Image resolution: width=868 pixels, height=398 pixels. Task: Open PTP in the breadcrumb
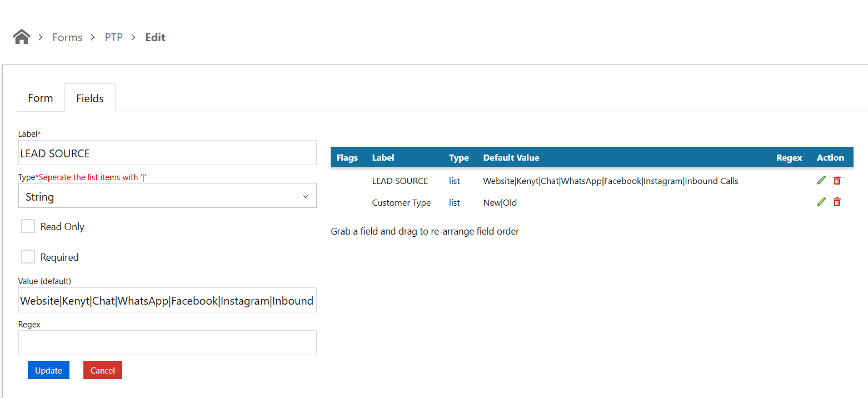[114, 37]
